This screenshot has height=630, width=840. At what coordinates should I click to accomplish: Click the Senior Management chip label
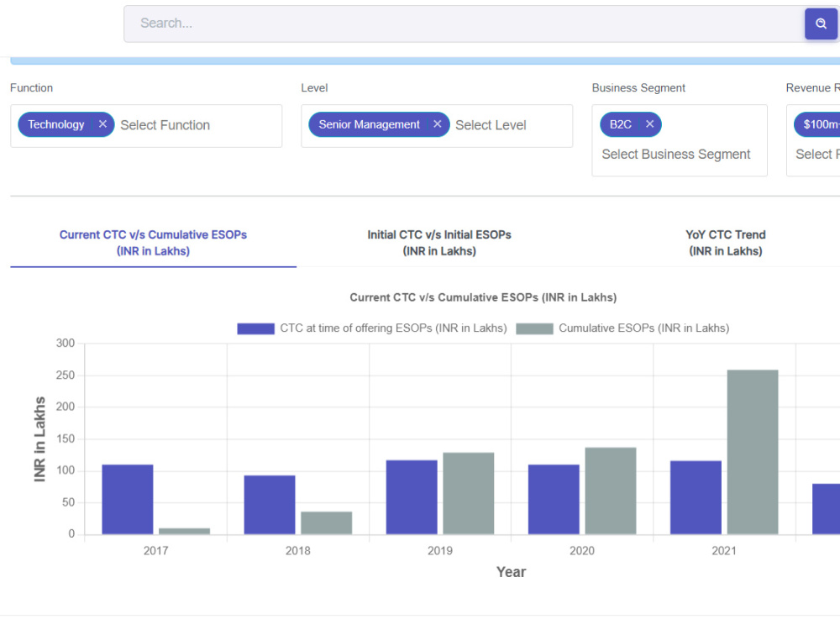point(369,124)
